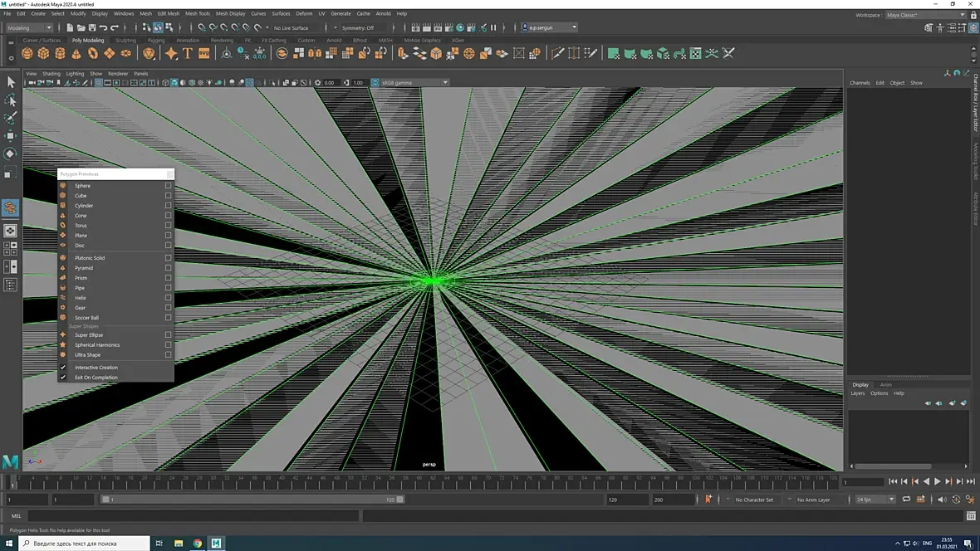980x551 pixels.
Task: Click the SVG import shelf icon
Action: point(204,53)
